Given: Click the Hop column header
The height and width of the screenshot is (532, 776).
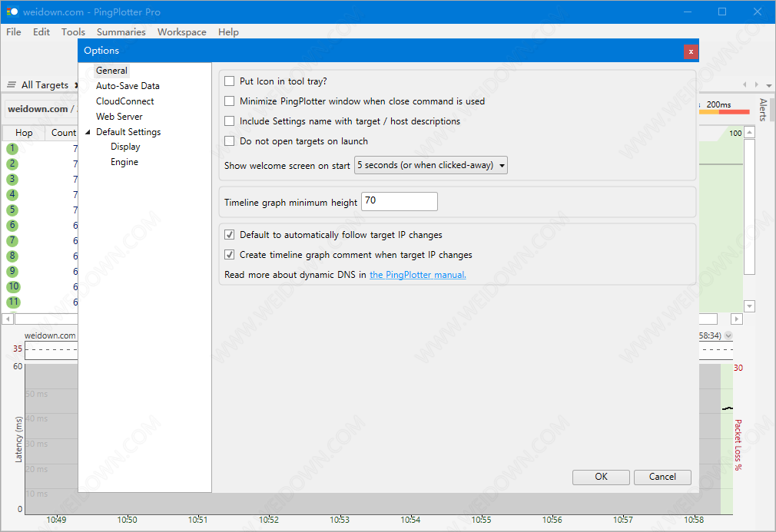Looking at the screenshot, I should click(x=24, y=133).
